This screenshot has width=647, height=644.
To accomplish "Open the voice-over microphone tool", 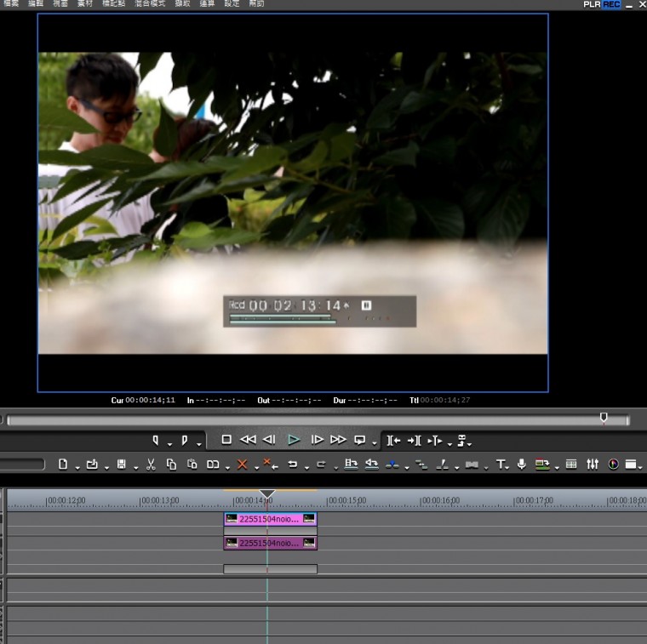I will click(x=521, y=464).
